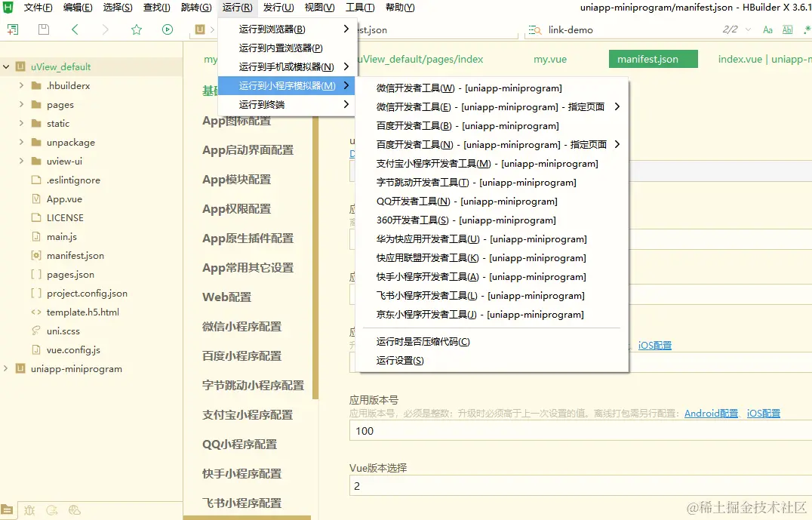Image resolution: width=812 pixels, height=520 pixels.
Task: Switch to the my.vue tab
Action: coord(549,59)
